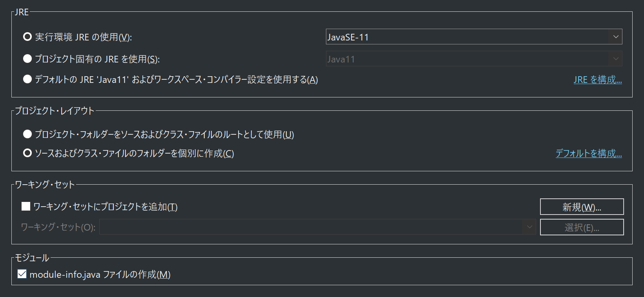The width and height of the screenshot is (644, 297).
Task: Click the 新規(W) button
Action: 582,207
